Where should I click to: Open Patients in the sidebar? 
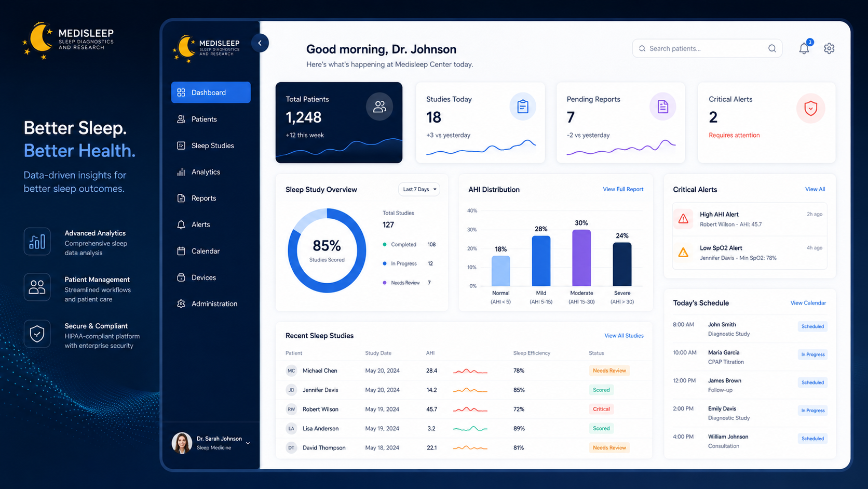click(211, 119)
